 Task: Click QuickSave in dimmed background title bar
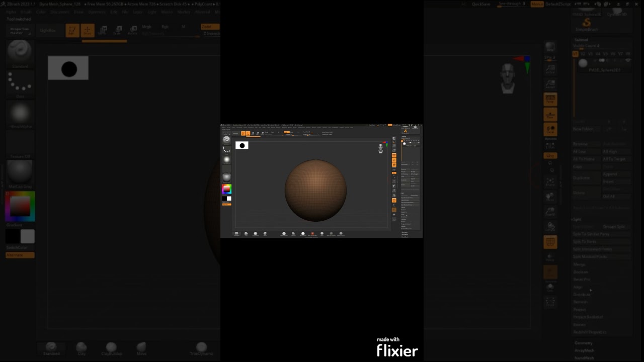click(480, 4)
